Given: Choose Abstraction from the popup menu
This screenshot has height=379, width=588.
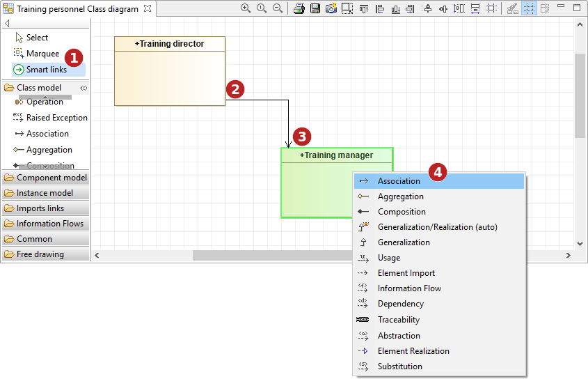Looking at the screenshot, I should pyautogui.click(x=439, y=336).
